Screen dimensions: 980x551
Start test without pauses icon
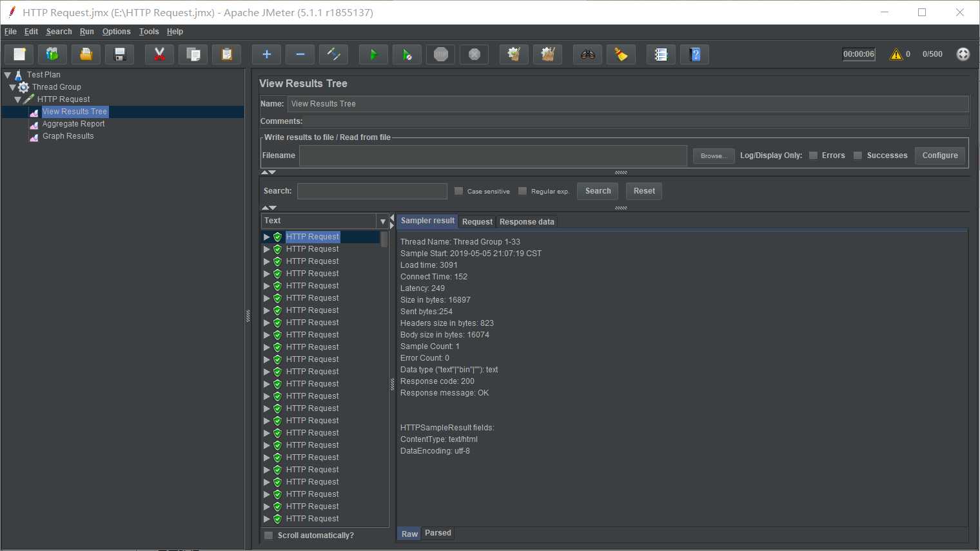coord(407,54)
